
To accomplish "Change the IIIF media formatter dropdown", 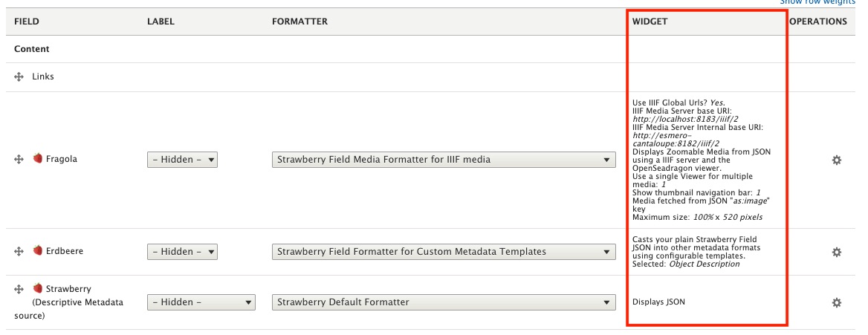I will 444,160.
